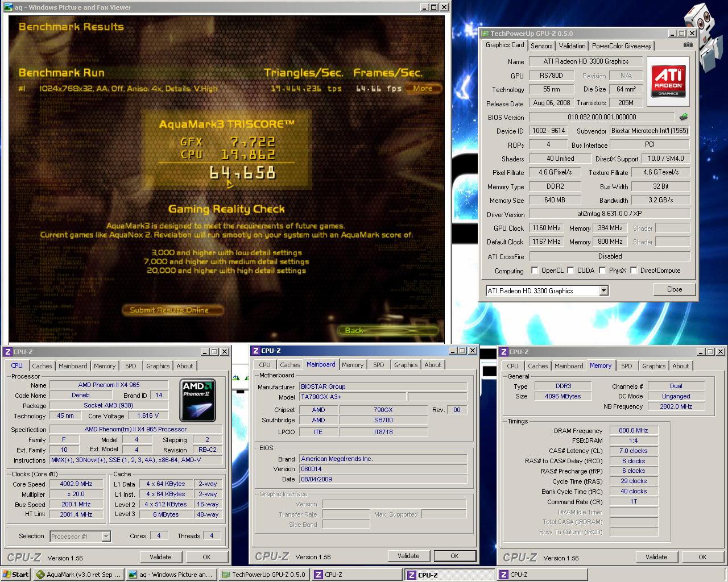
Task: Click the Core Voltage value 1.616 V
Action: pos(148,415)
